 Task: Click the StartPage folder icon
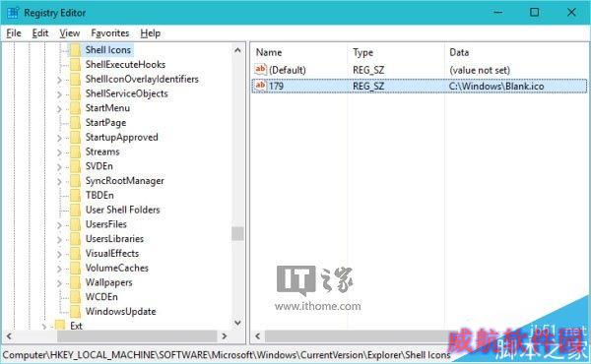(x=76, y=122)
